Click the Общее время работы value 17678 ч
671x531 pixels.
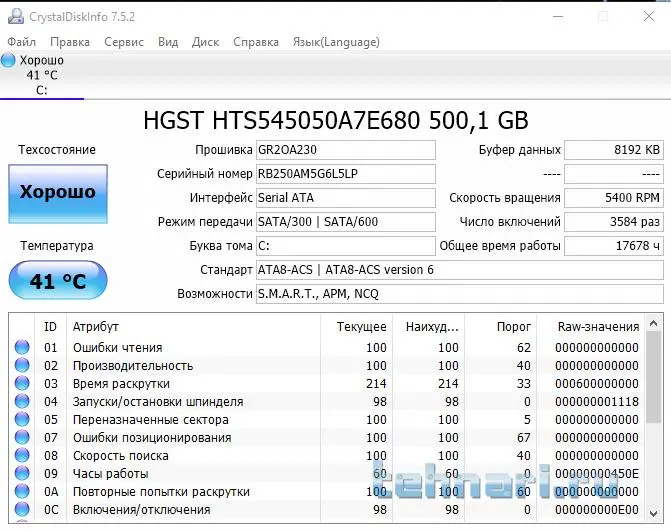[x=614, y=246]
